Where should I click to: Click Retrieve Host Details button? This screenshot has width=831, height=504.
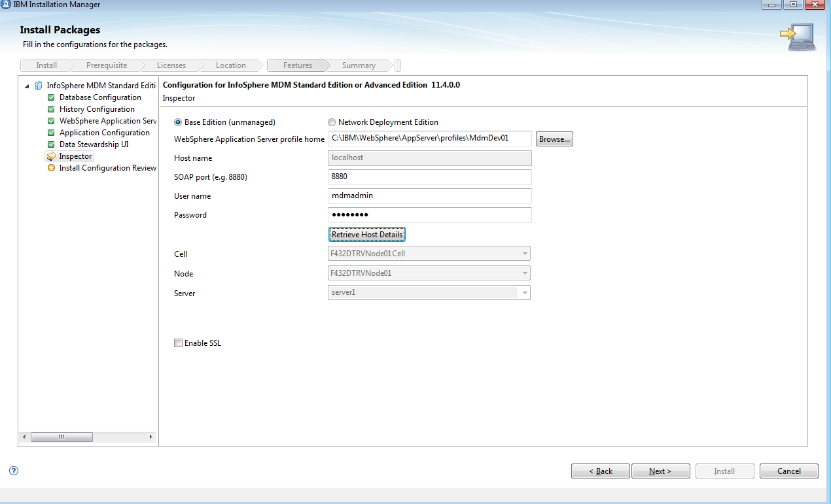click(x=367, y=235)
